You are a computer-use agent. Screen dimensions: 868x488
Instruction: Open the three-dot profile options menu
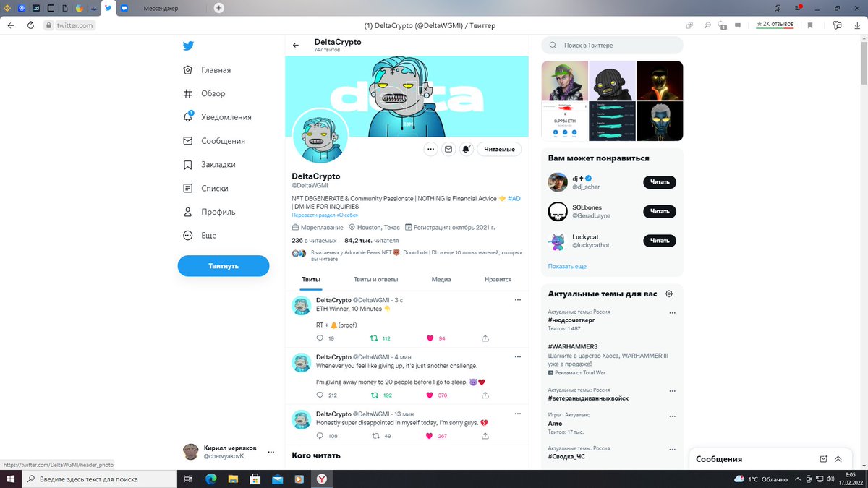(x=430, y=149)
